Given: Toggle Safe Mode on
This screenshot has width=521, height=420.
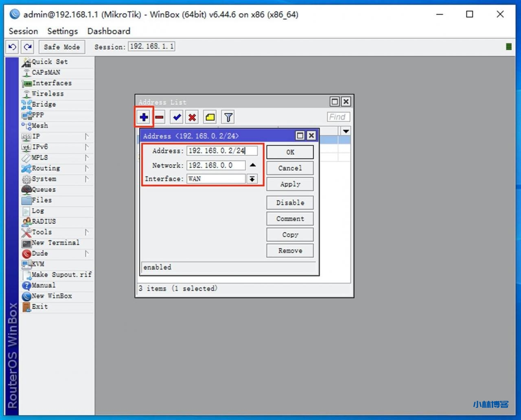Looking at the screenshot, I should 62,47.
